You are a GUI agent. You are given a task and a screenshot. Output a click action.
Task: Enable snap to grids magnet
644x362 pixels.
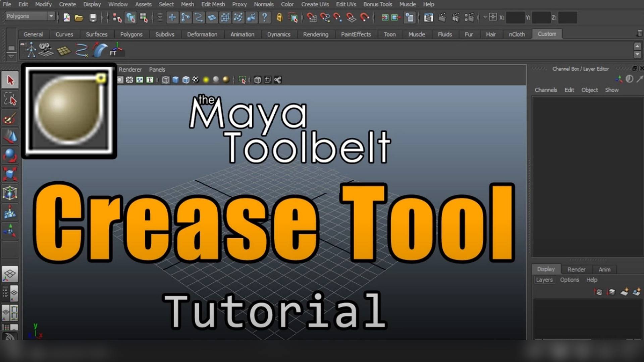pyautogui.click(x=312, y=17)
